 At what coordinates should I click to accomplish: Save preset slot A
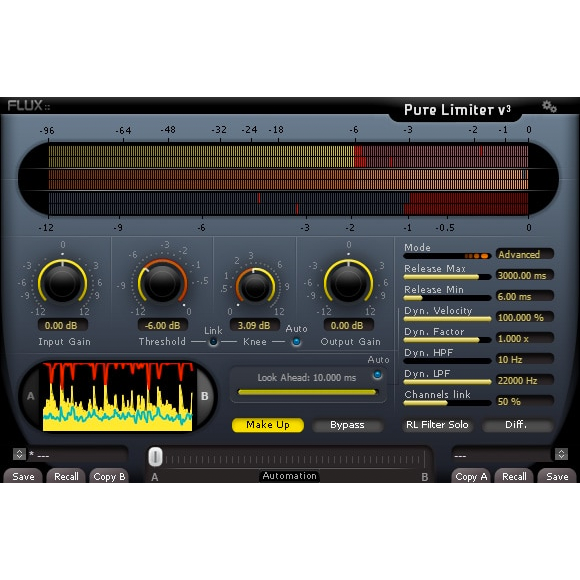(x=23, y=476)
